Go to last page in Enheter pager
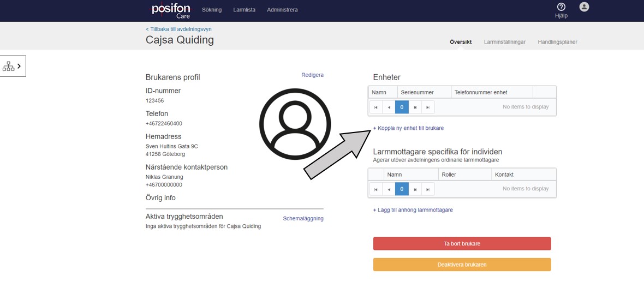 click(428, 107)
